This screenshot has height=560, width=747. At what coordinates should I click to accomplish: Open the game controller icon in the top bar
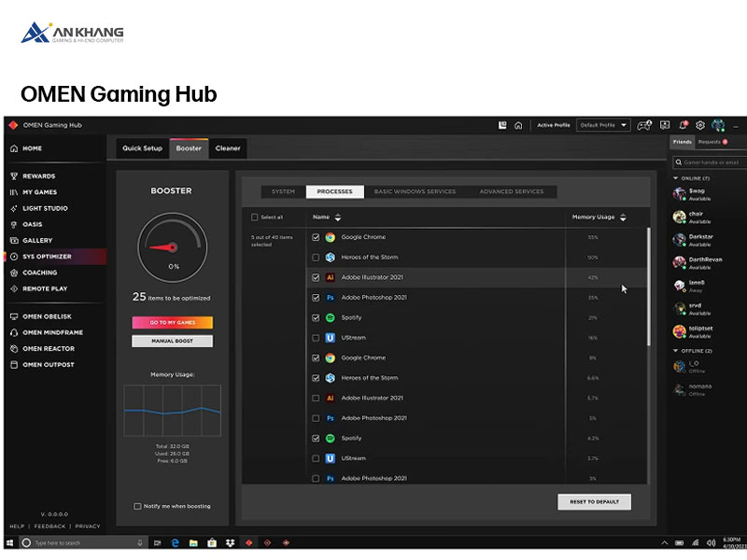point(644,125)
